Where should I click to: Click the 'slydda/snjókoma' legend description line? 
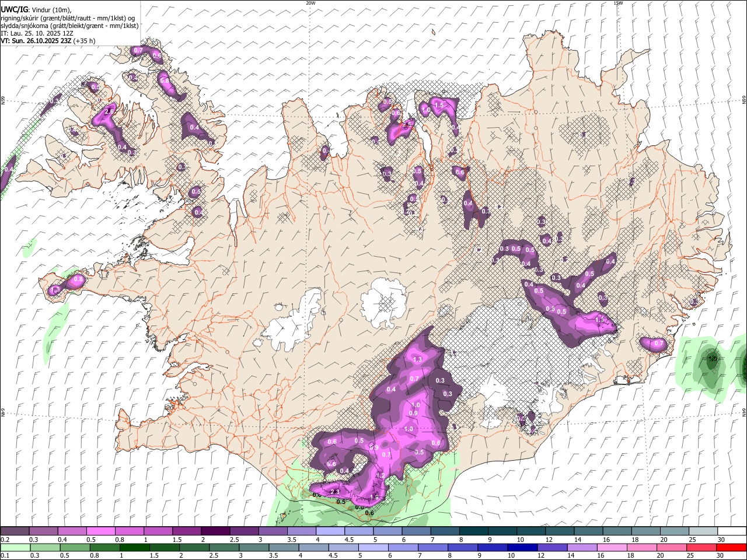(x=69, y=26)
